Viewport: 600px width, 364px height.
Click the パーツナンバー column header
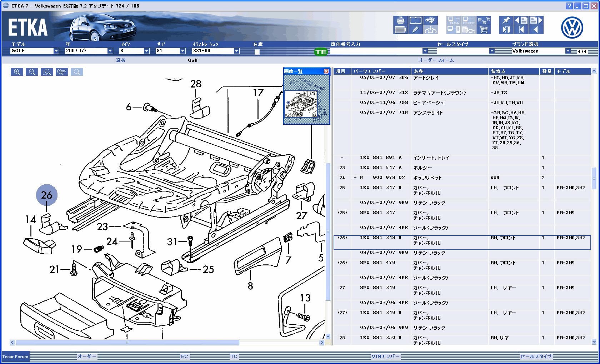(381, 71)
